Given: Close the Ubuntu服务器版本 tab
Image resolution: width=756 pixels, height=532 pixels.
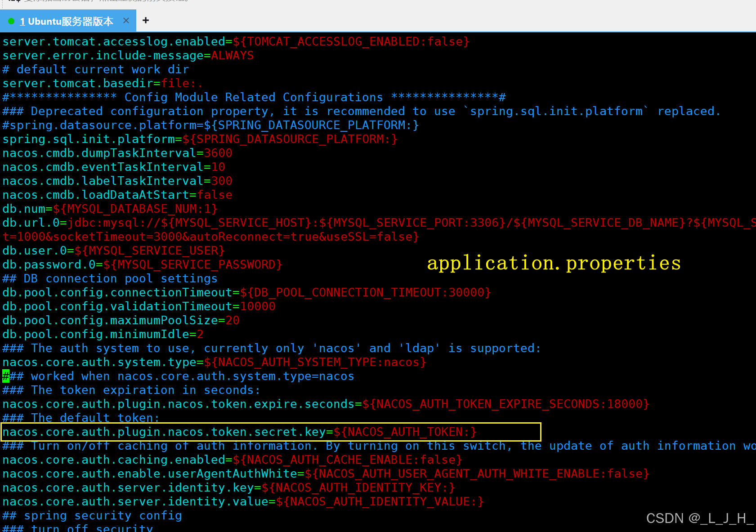Looking at the screenshot, I should click(126, 21).
